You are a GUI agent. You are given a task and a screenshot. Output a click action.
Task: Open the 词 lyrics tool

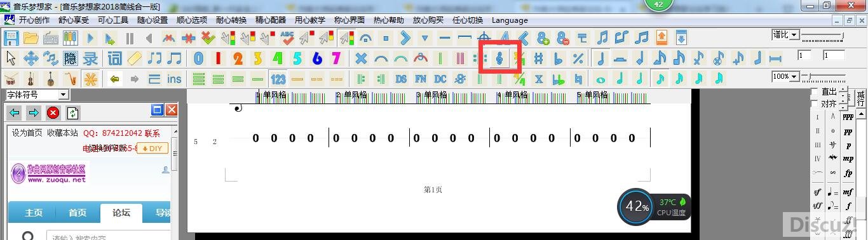tap(114, 58)
